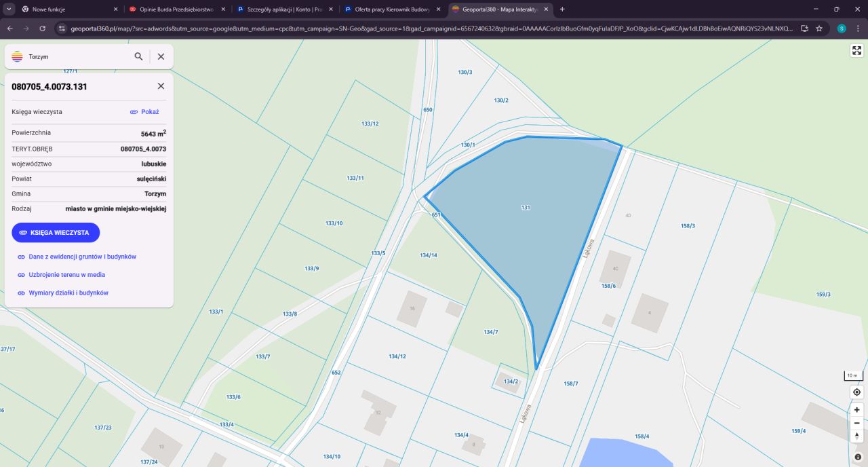The height and width of the screenshot is (467, 868).
Task: Open a new browser tab
Action: pyautogui.click(x=562, y=10)
